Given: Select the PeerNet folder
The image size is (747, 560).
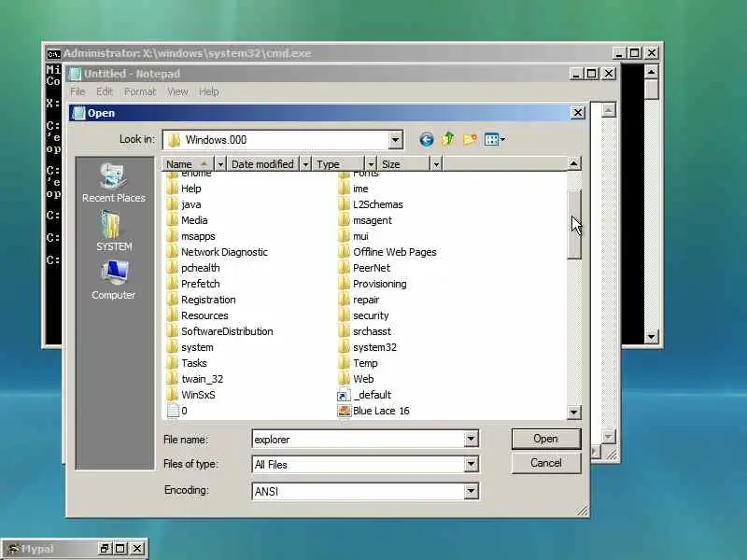Looking at the screenshot, I should (364, 268).
